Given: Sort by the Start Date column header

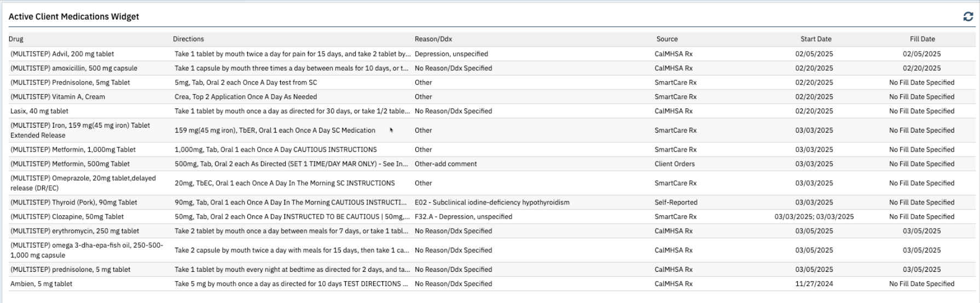Looking at the screenshot, I should point(815,39).
